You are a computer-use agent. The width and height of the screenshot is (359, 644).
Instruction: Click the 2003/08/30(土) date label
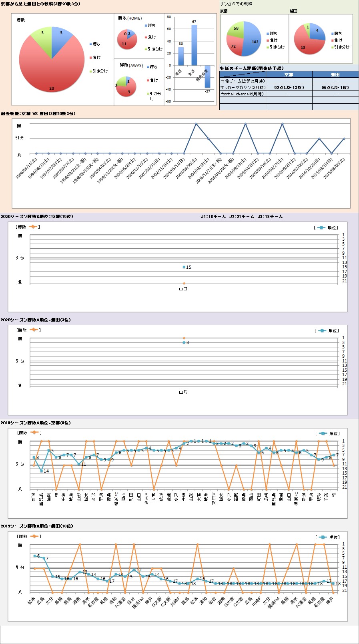pos(187,167)
